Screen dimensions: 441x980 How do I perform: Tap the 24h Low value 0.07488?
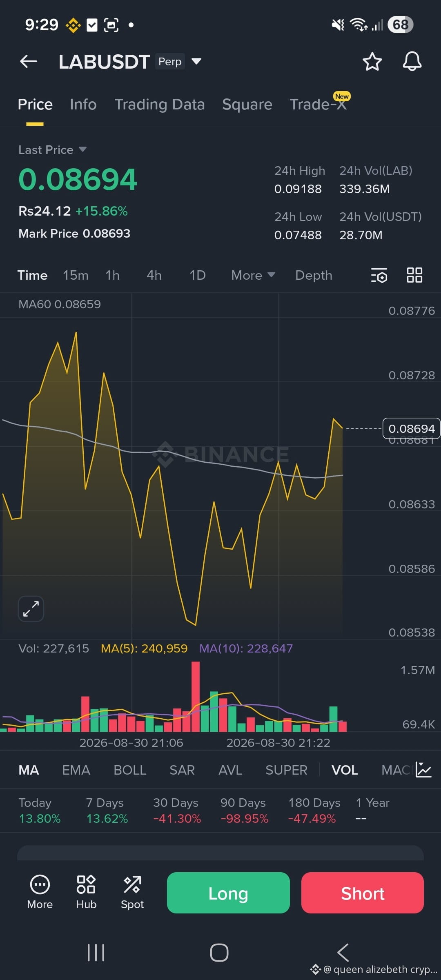tap(298, 235)
